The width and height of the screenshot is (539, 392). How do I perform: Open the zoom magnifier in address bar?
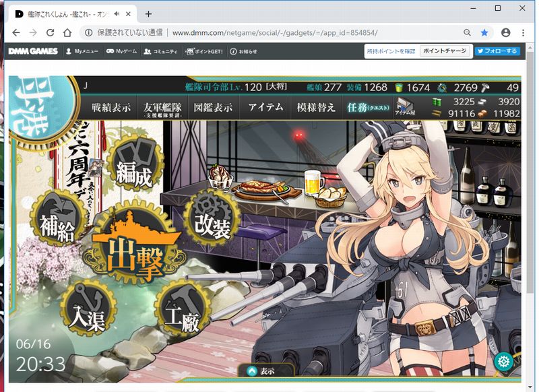pyautogui.click(x=467, y=32)
